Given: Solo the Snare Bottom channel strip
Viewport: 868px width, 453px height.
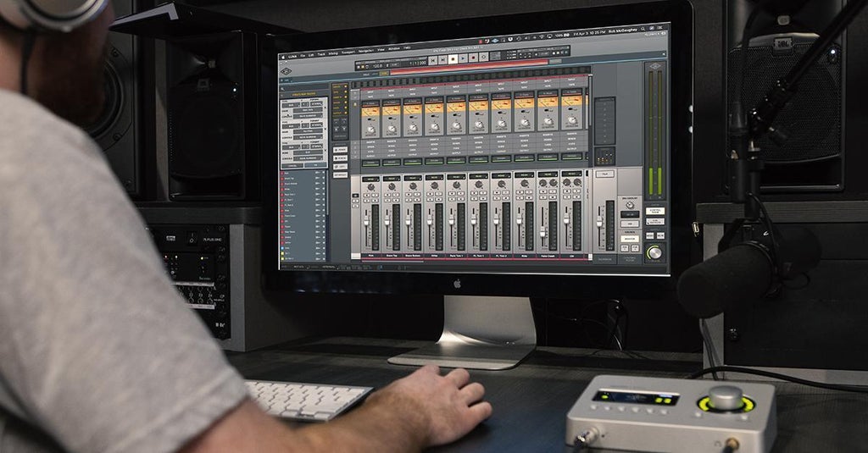Looking at the screenshot, I should tap(409, 200).
